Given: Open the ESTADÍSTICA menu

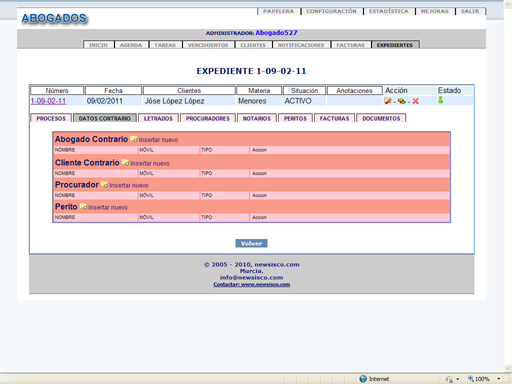Looking at the screenshot, I should [x=388, y=11].
